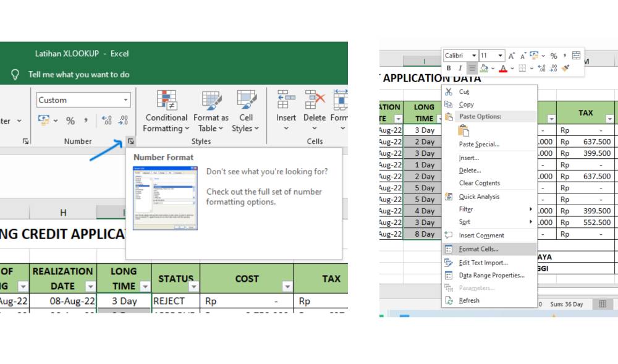Viewport: 618px width, 364px height.
Task: Open TAX filter dropdown in right sheet
Action: [610, 119]
